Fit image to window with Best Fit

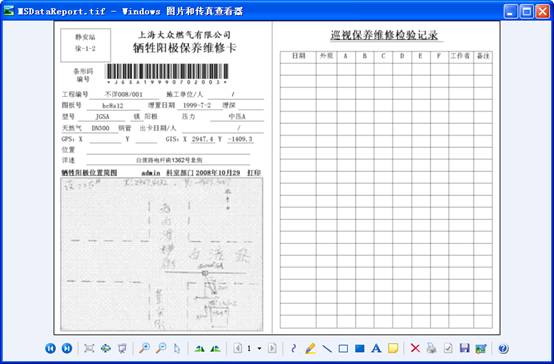(89, 348)
